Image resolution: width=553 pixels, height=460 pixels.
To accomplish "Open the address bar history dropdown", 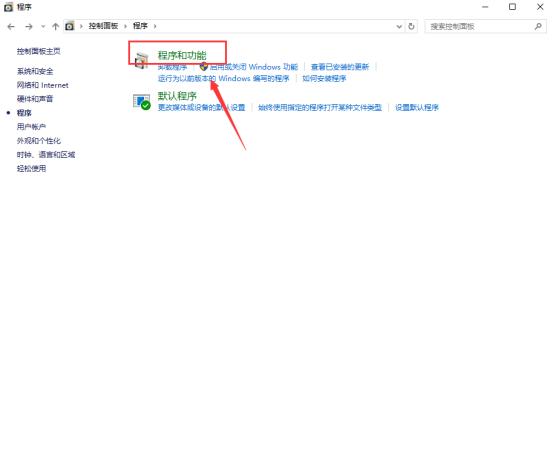I will click(x=399, y=26).
